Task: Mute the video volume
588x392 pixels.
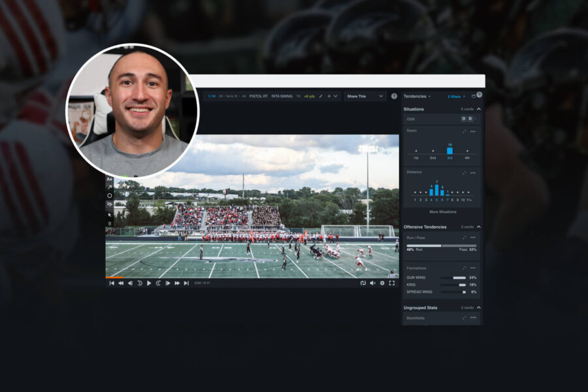Action: [x=372, y=283]
